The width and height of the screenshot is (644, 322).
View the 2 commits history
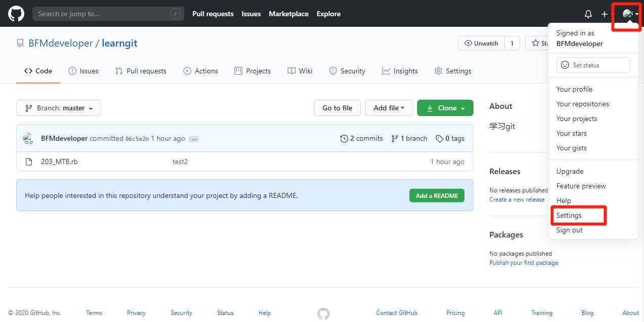coord(361,138)
